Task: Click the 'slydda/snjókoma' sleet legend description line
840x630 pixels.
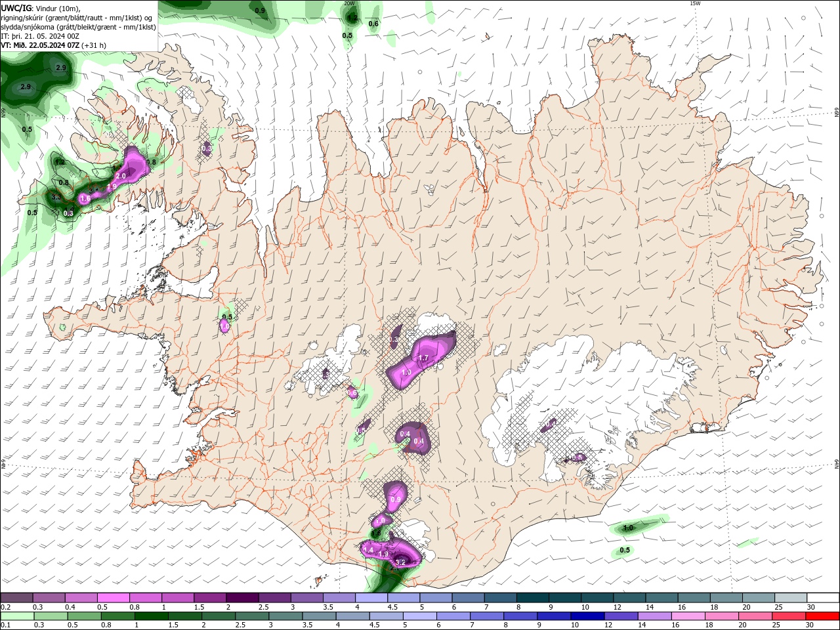Action: click(79, 27)
